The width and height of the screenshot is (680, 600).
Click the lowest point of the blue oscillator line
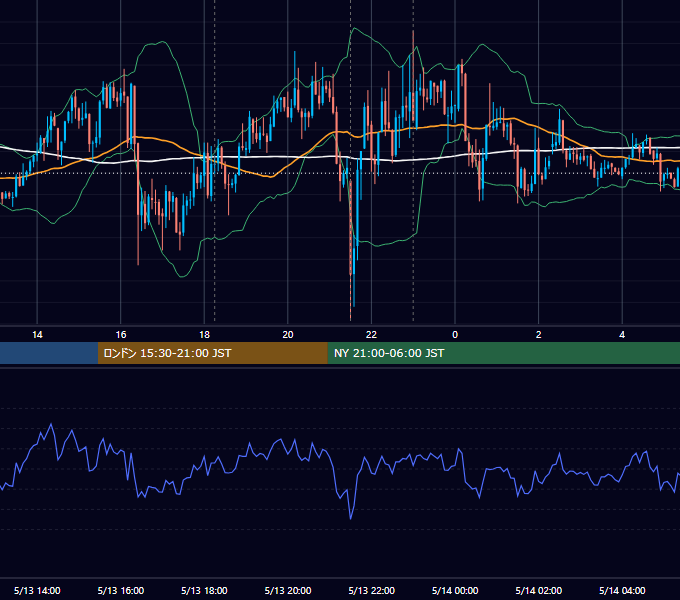(350, 518)
